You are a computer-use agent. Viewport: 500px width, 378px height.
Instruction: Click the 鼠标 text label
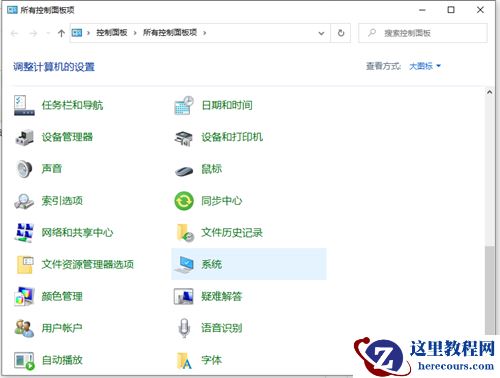[211, 169]
